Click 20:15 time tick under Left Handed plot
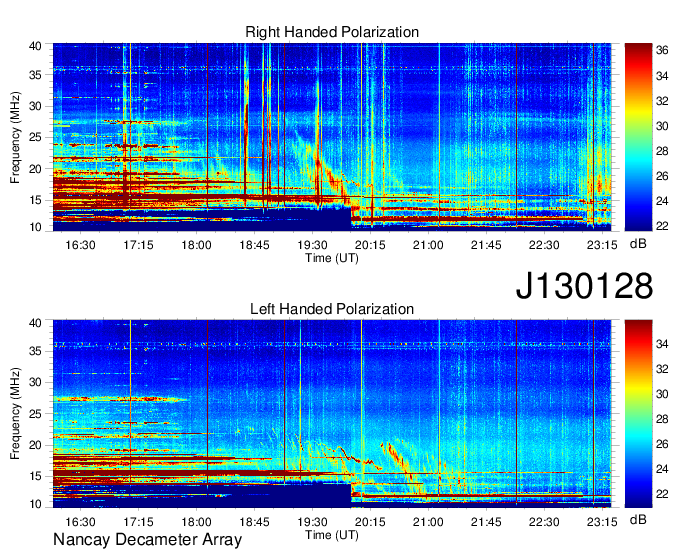The image size is (680, 552). point(370,522)
